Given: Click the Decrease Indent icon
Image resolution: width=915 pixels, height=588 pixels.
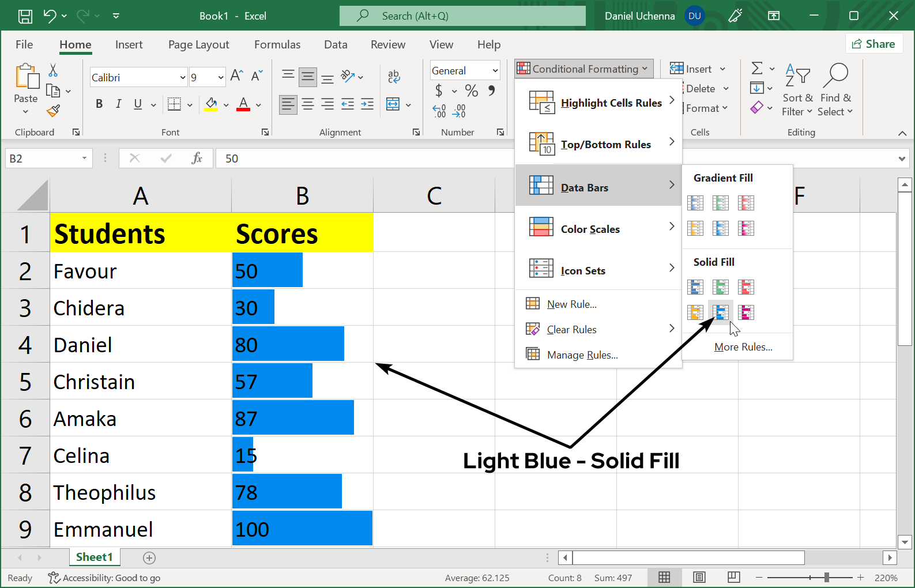Looking at the screenshot, I should pos(348,104).
